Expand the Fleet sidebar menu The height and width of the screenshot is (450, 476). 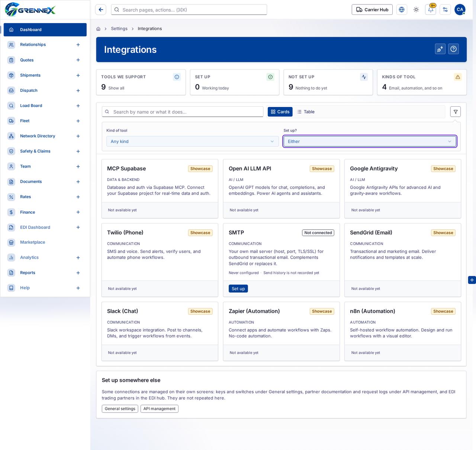click(x=78, y=121)
